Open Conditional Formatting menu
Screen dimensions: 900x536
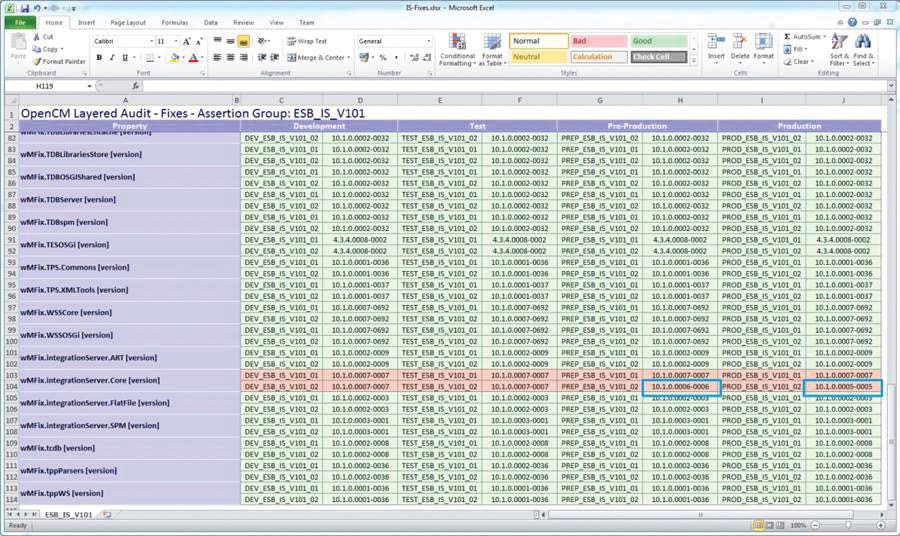point(457,50)
